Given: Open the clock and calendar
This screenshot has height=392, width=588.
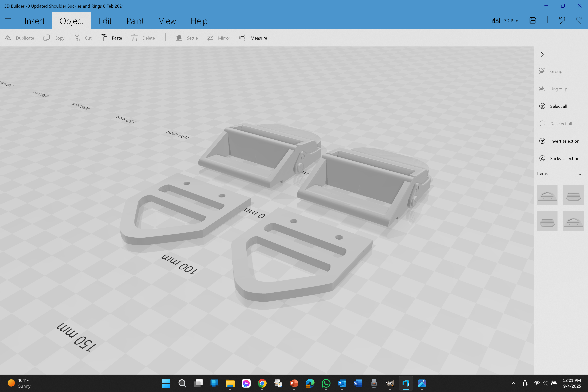Looking at the screenshot, I should 572,383.
